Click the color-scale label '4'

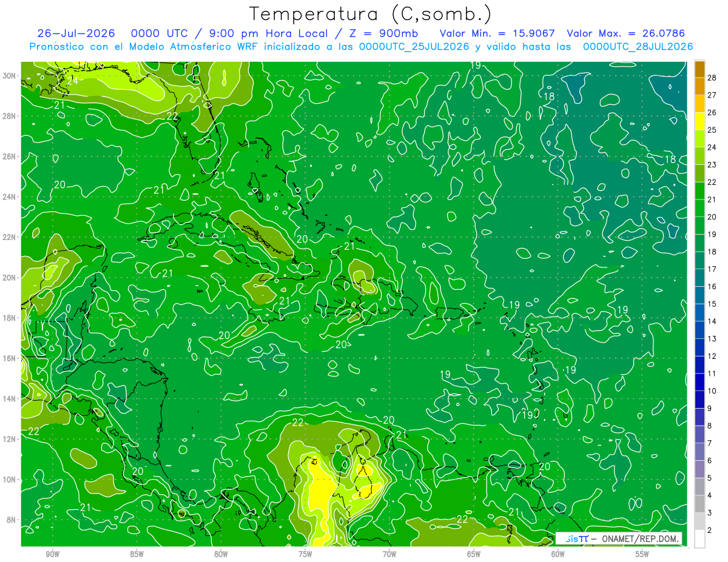pos(710,496)
